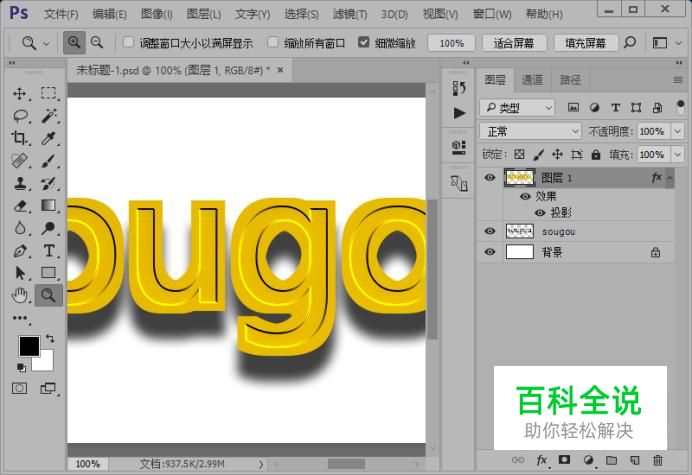Viewport: 692px width, 475px height.
Task: Click the zoom-in mode icon
Action: tap(74, 42)
